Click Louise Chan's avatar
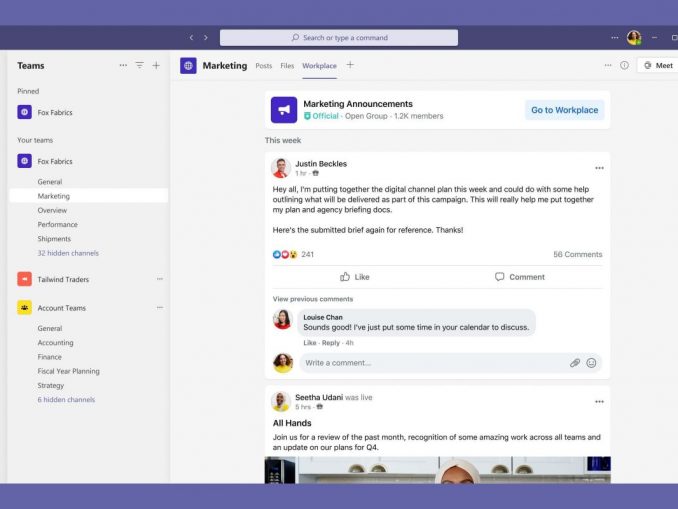Image resolution: width=678 pixels, height=509 pixels. pyautogui.click(x=283, y=319)
